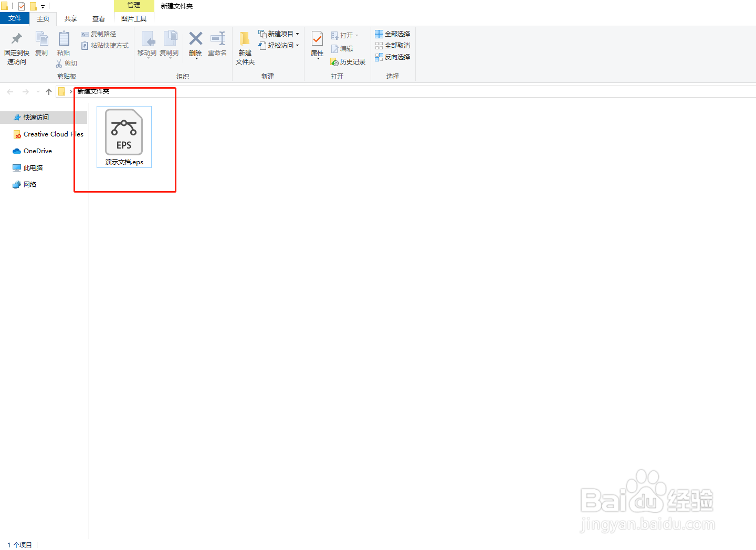Click Copy path (复制路径)
Viewport: 756px width, 550px height.
[99, 34]
